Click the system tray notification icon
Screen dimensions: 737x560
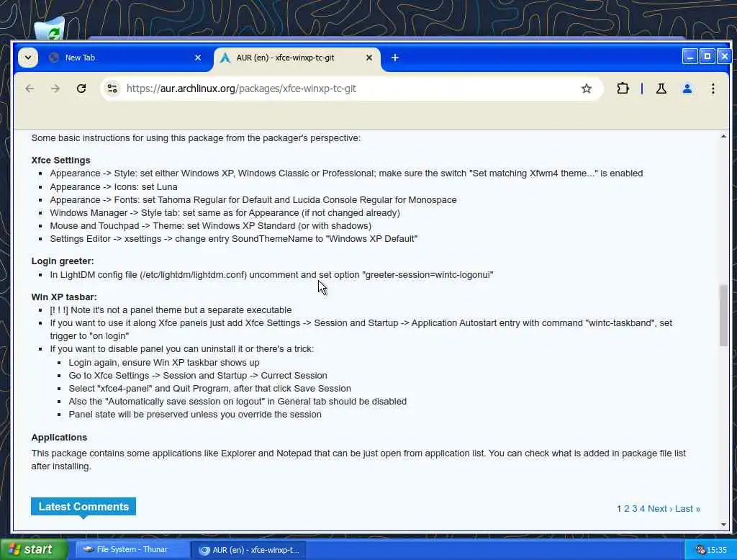coord(700,550)
